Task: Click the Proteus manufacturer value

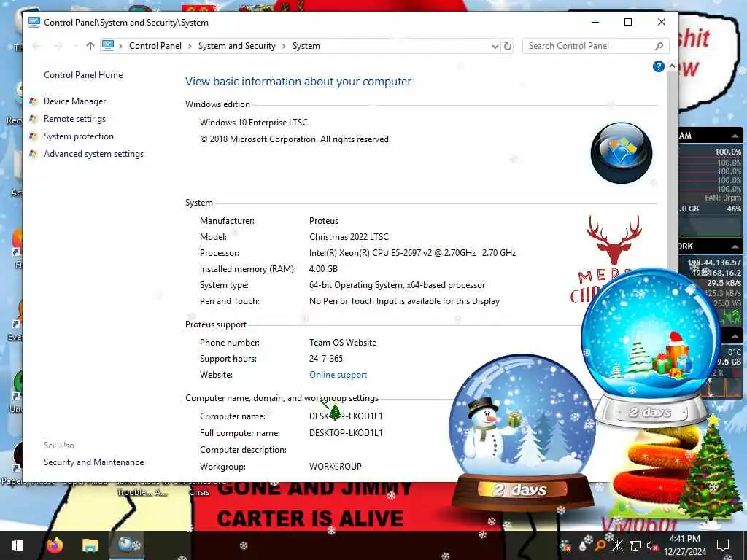Action: [x=323, y=220]
